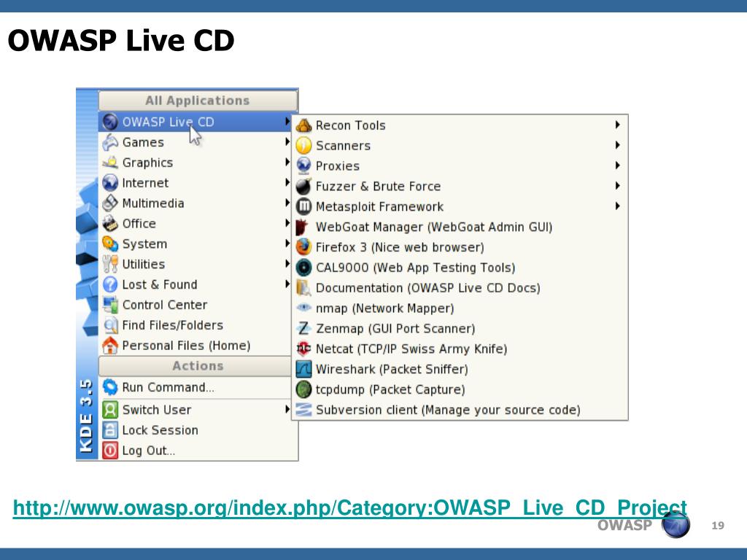Expand the Scanners submenu arrow
747x560 pixels.
[617, 145]
